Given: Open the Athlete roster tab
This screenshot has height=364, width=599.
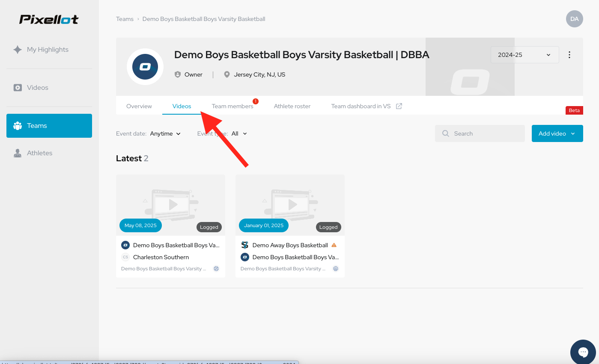Looking at the screenshot, I should point(292,106).
